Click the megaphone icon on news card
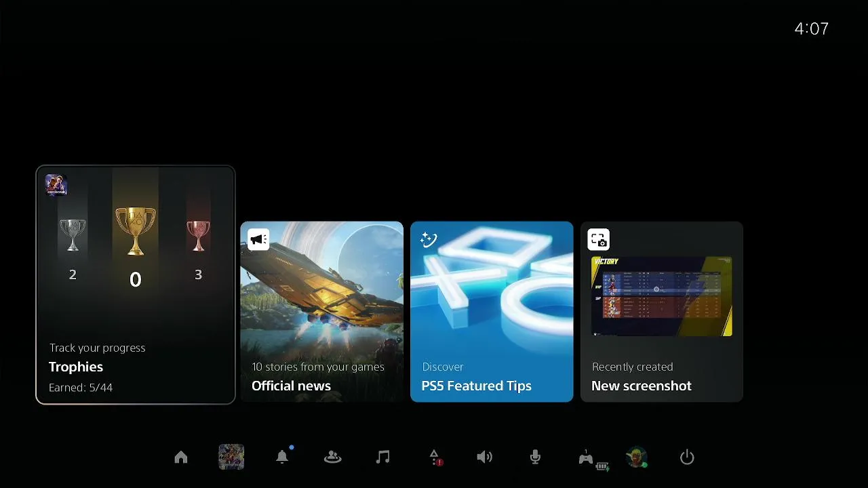Image resolution: width=868 pixels, height=488 pixels. coord(258,239)
